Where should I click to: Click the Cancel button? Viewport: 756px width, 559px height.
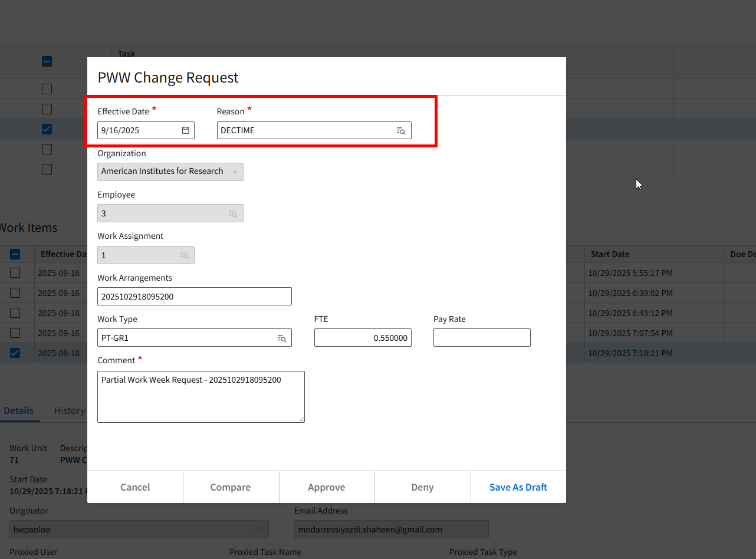click(x=135, y=487)
